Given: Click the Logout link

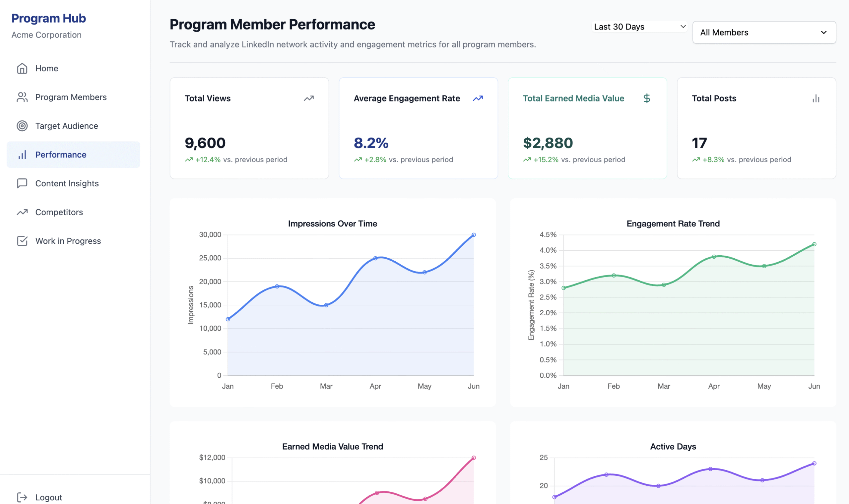Looking at the screenshot, I should click(48, 498).
